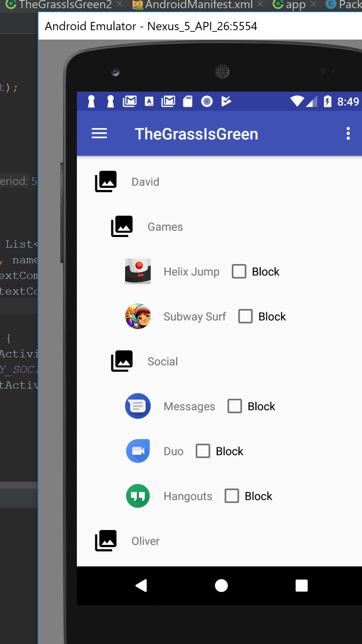
Task: Click the 8:49 clock in status bar
Action: click(348, 102)
